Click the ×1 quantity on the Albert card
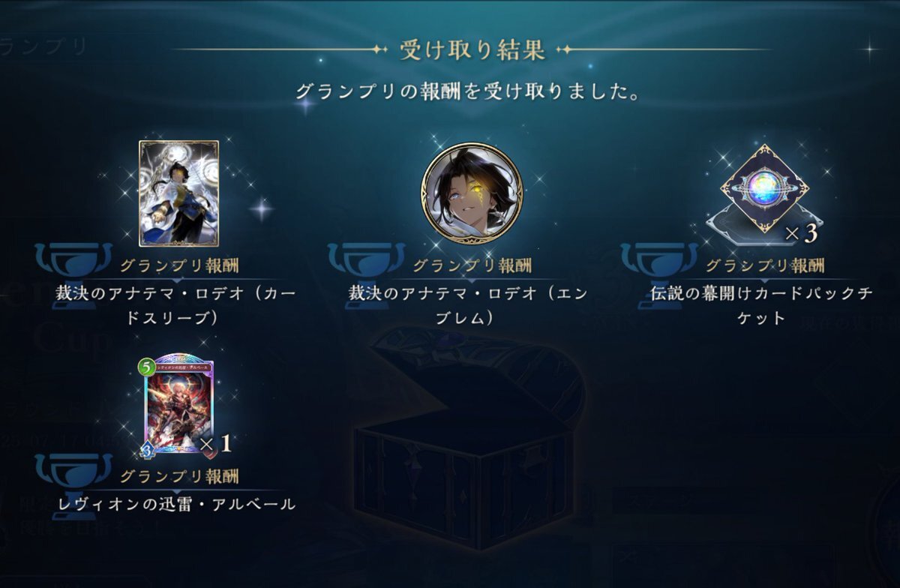The image size is (900, 588). 215,444
